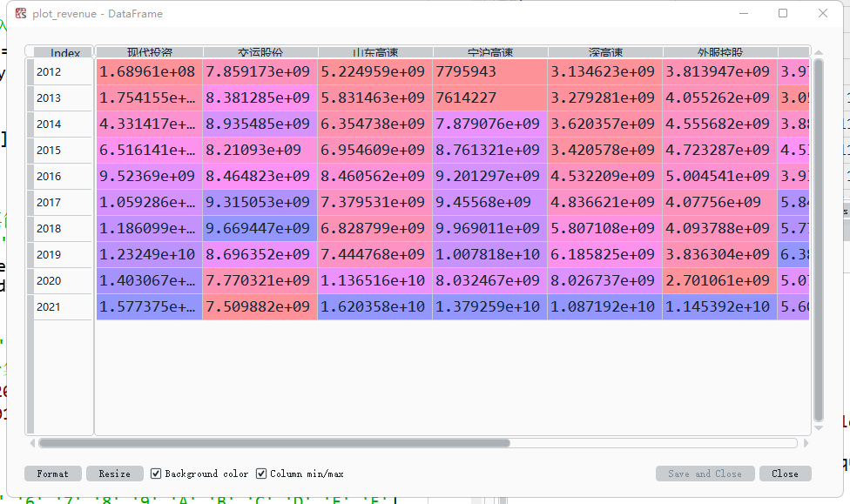Toggle the Column min/max checkbox
The height and width of the screenshot is (504, 850).
coord(261,474)
